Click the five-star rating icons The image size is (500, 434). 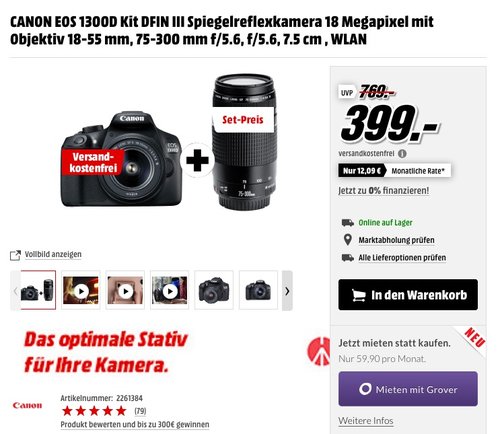(x=94, y=411)
